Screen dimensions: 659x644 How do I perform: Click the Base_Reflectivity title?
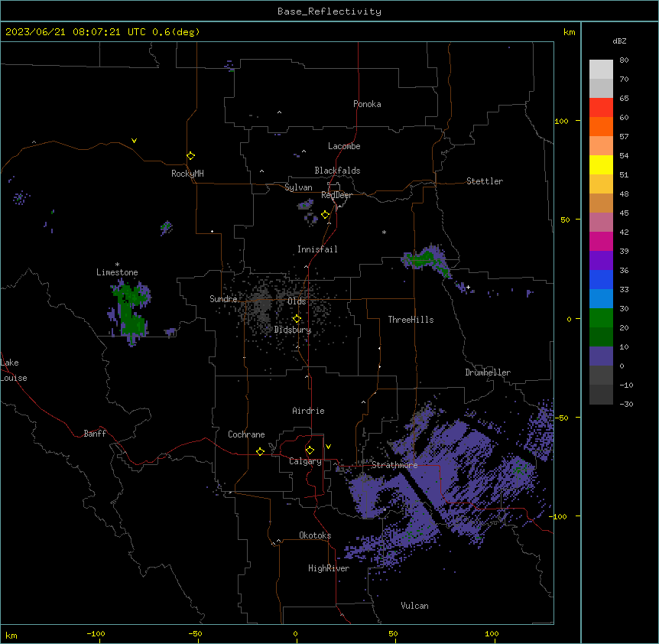[x=329, y=11]
